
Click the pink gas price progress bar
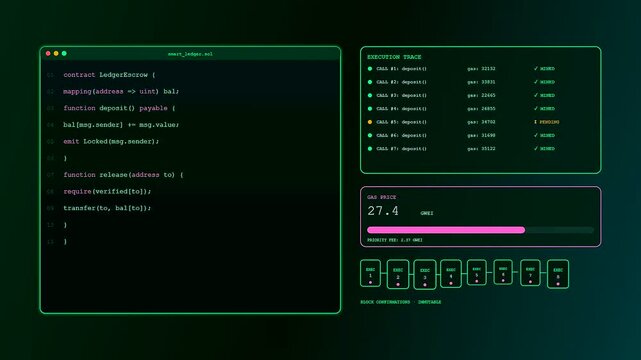click(446, 230)
